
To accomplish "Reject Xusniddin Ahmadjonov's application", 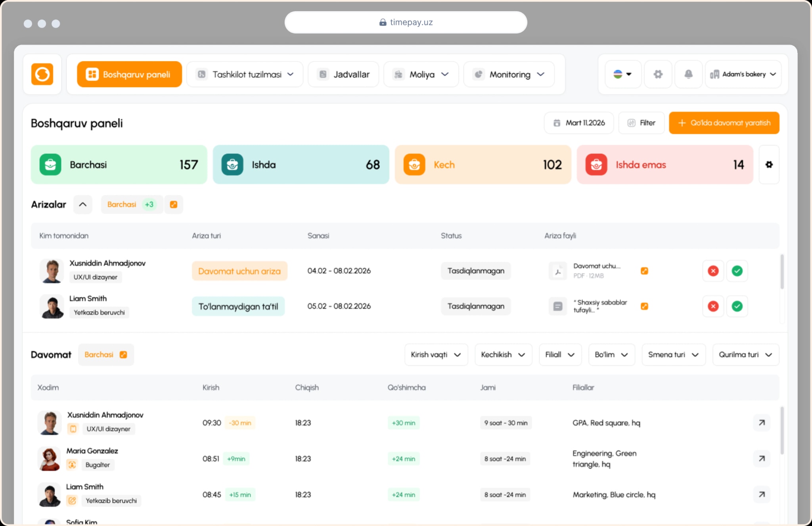I will 713,271.
